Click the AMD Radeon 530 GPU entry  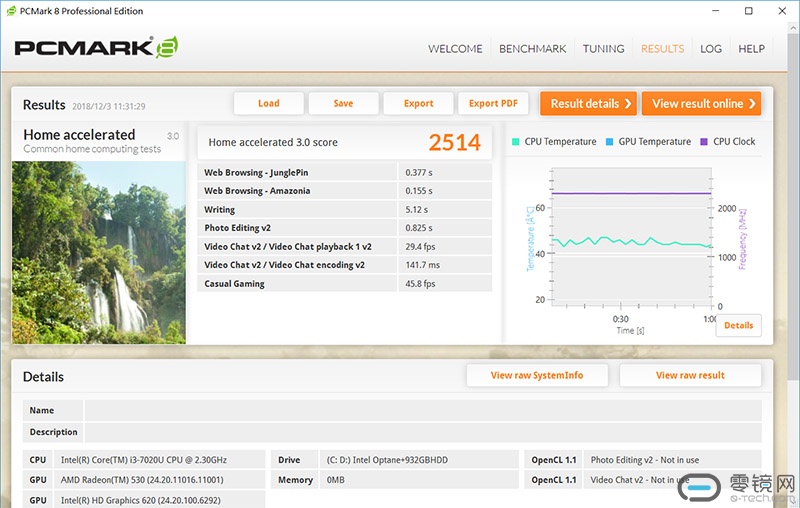pyautogui.click(x=142, y=480)
